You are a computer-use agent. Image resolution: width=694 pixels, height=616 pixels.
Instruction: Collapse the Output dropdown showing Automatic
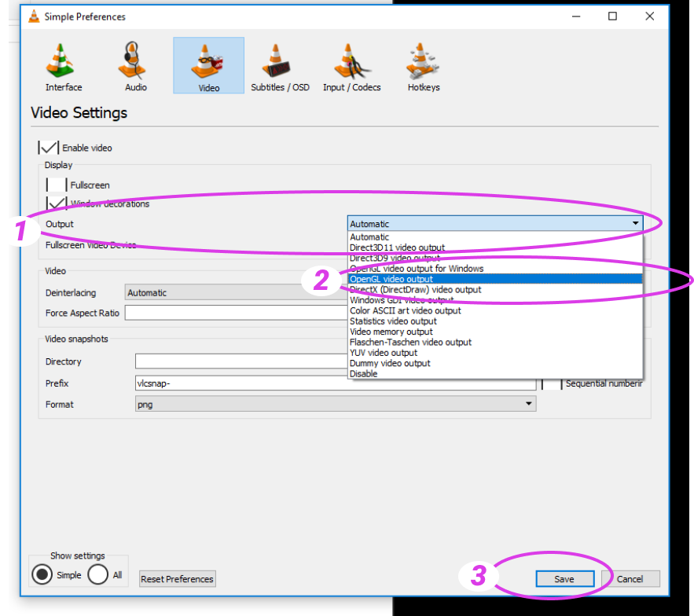coord(495,224)
